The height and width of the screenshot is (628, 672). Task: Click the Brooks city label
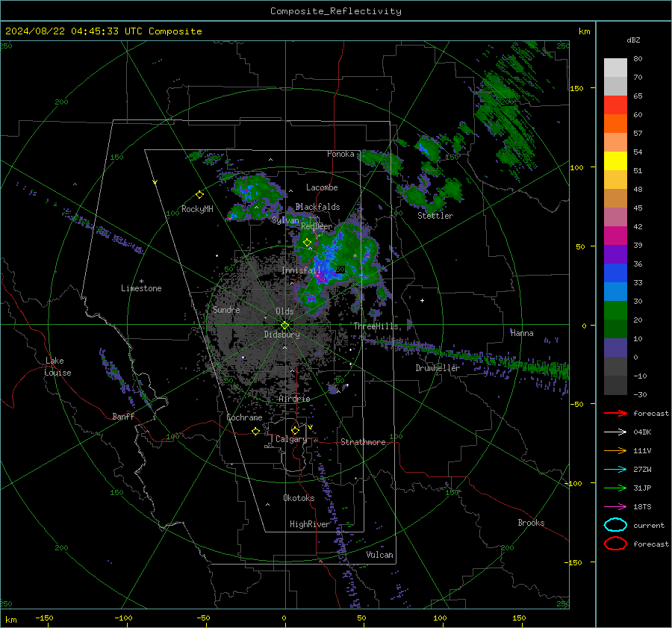[x=531, y=523]
